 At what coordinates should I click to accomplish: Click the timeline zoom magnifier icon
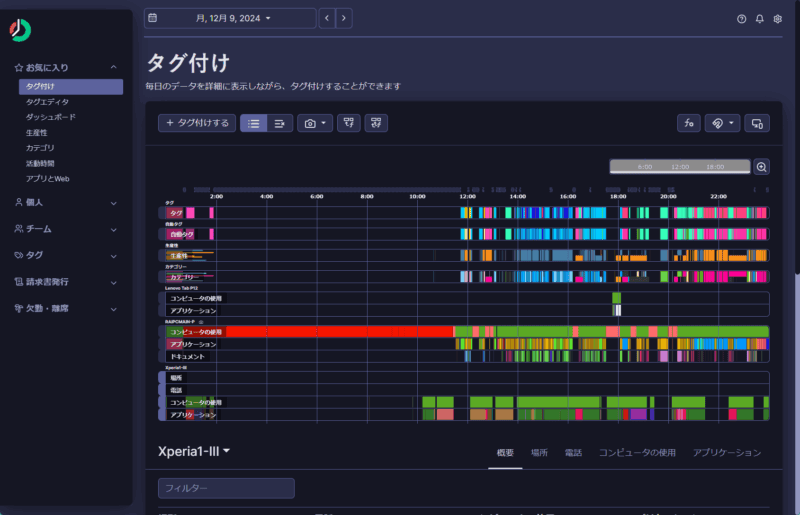[x=762, y=167]
